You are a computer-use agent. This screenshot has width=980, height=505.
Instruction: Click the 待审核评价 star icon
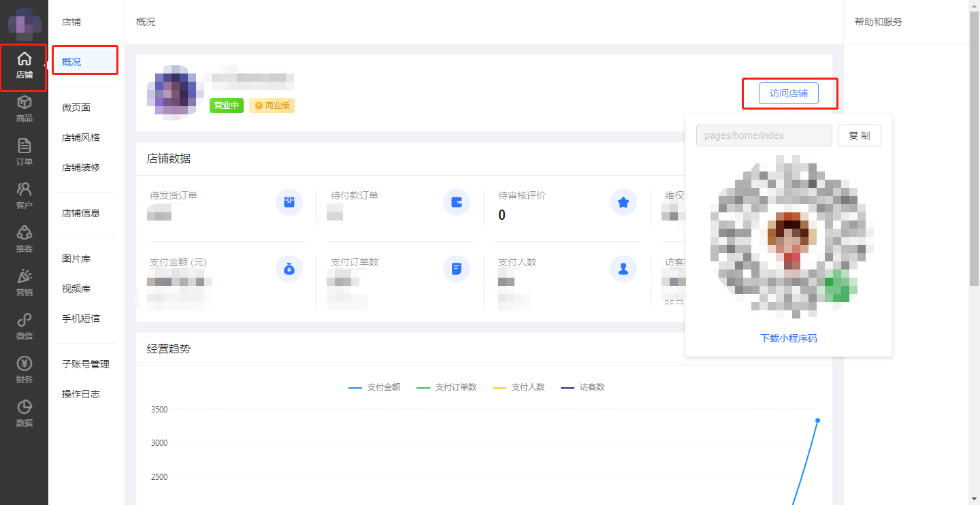pos(623,202)
